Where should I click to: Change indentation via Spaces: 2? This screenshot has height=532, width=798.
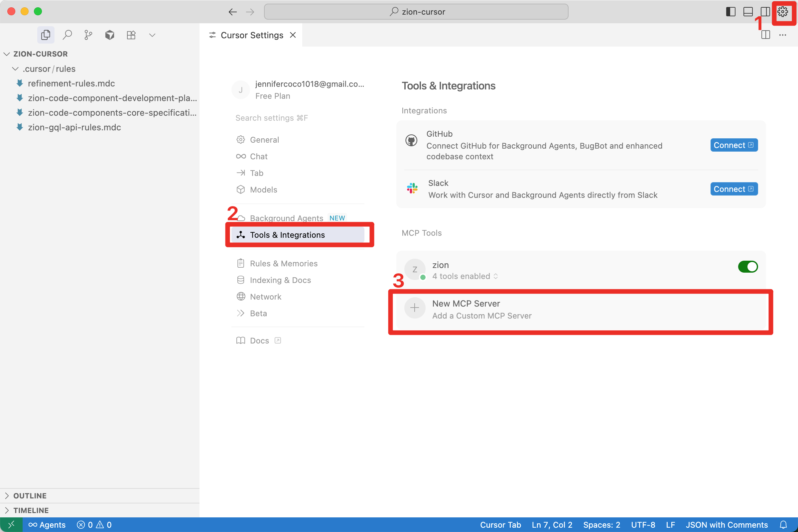601,525
